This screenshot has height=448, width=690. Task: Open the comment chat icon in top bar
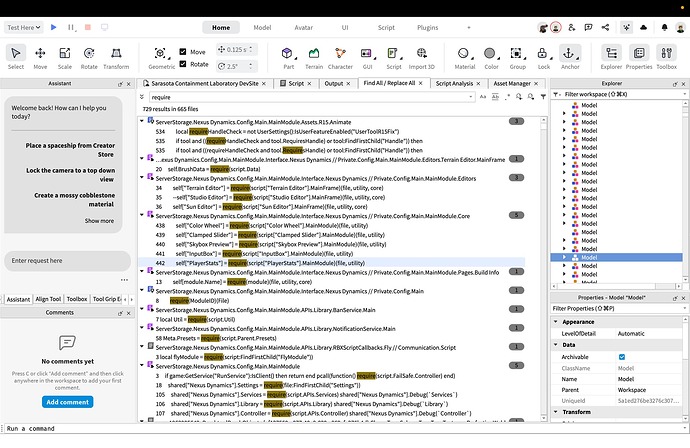(x=588, y=27)
